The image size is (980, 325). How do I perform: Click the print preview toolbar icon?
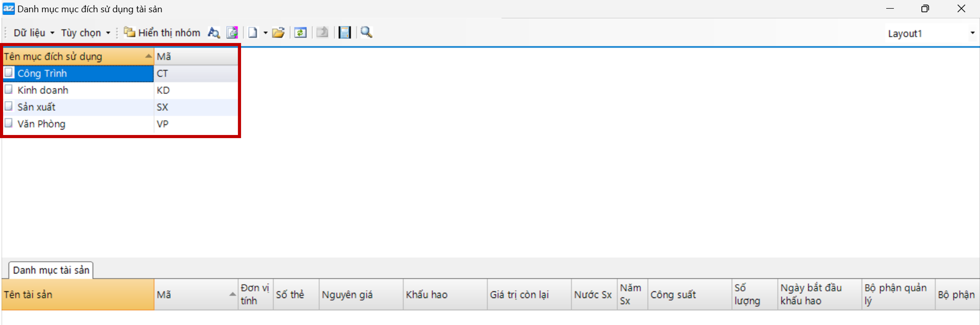click(232, 33)
